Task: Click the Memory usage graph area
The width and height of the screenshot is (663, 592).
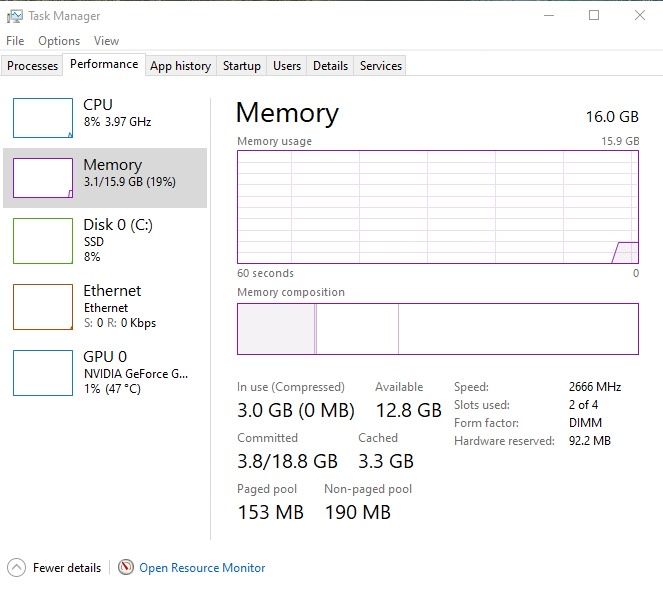Action: 437,207
